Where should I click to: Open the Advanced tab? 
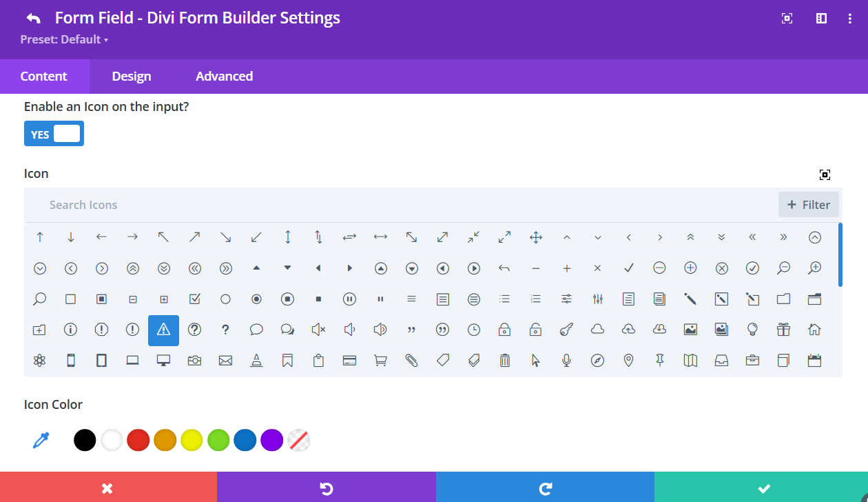(224, 77)
